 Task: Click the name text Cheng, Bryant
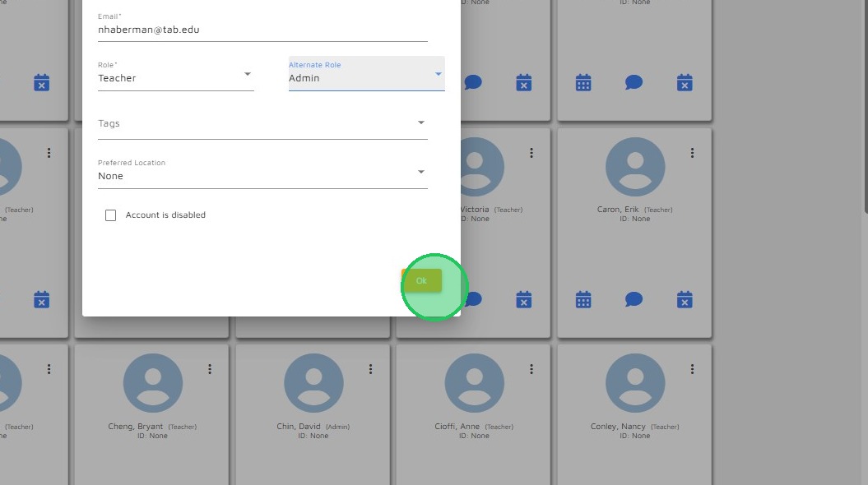(x=136, y=427)
